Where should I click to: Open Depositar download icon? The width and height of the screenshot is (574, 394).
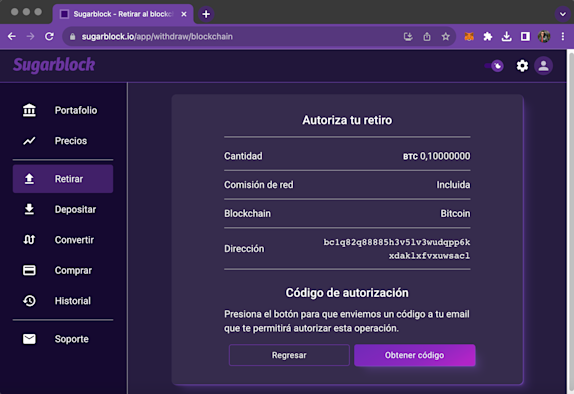click(29, 209)
